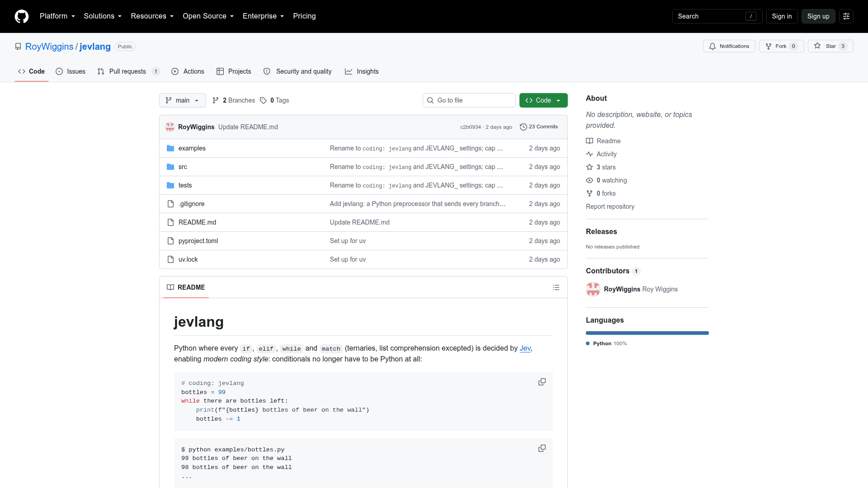
Task: Click the Sign up button
Action: [818, 16]
